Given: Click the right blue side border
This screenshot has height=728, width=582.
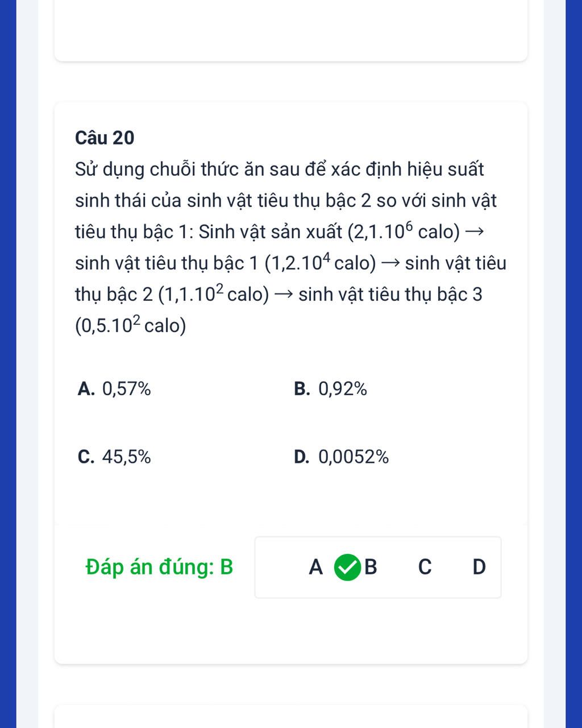Looking at the screenshot, I should pos(573,364).
